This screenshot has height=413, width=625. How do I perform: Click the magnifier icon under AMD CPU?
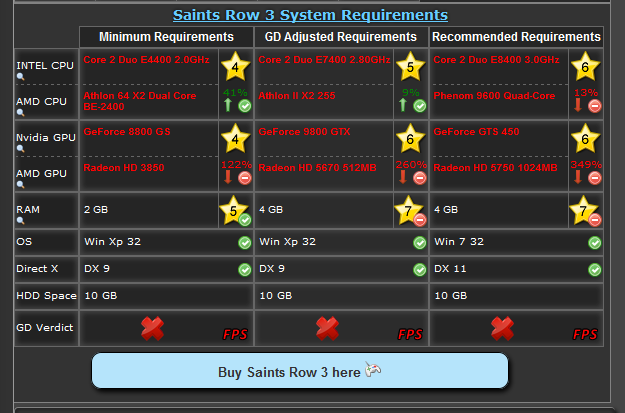point(20,112)
